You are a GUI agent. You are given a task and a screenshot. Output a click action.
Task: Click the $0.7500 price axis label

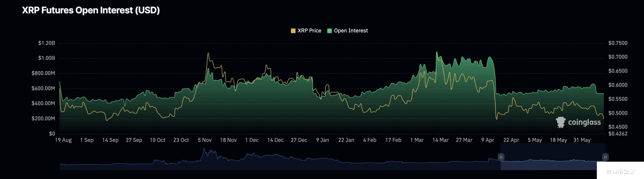click(618, 43)
